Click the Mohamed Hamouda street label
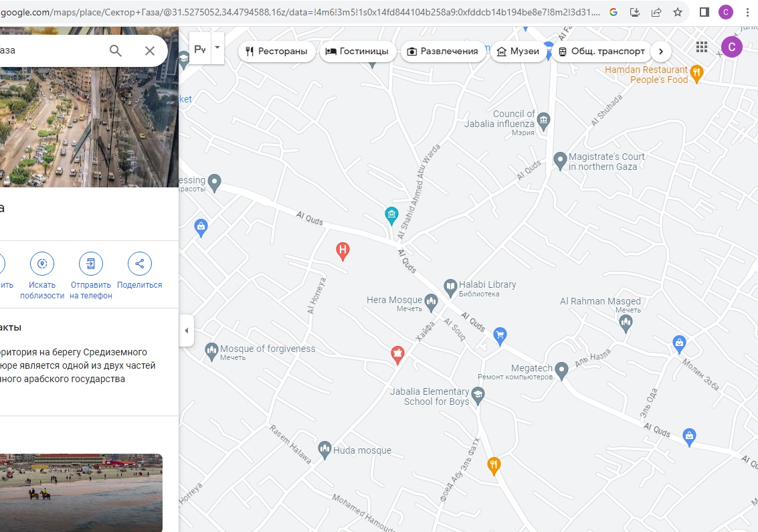The width and height of the screenshot is (758, 532). coord(363,513)
